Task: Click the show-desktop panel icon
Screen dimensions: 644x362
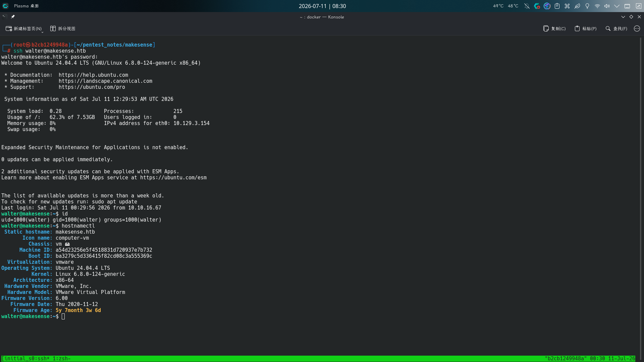Action: pyautogui.click(x=627, y=6)
